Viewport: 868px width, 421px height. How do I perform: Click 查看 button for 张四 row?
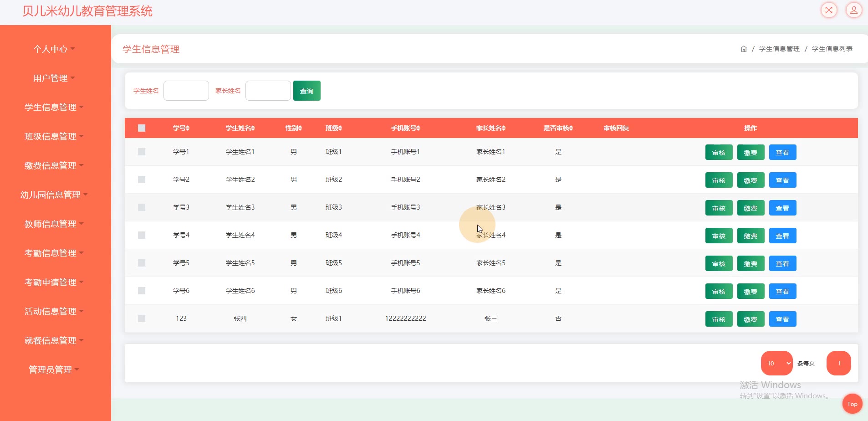coord(782,319)
